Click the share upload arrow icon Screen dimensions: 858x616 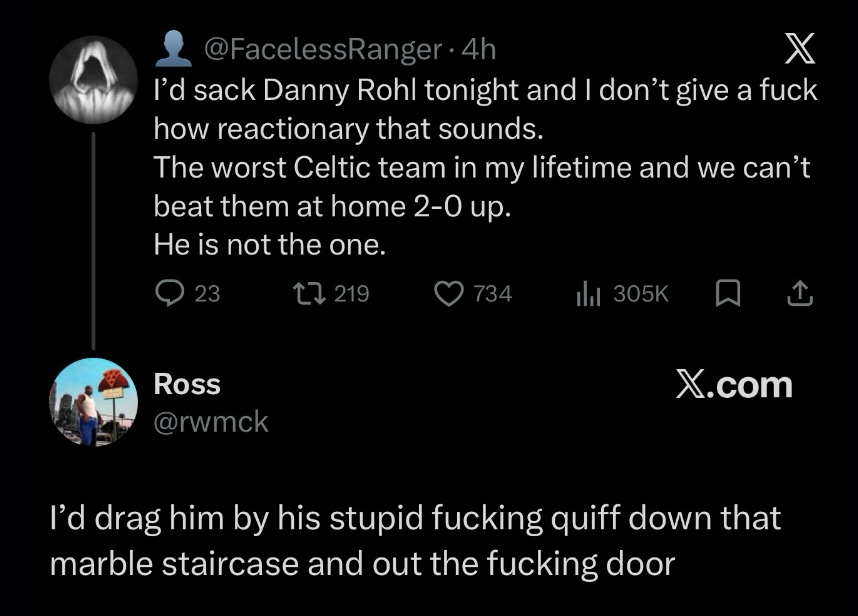click(798, 293)
